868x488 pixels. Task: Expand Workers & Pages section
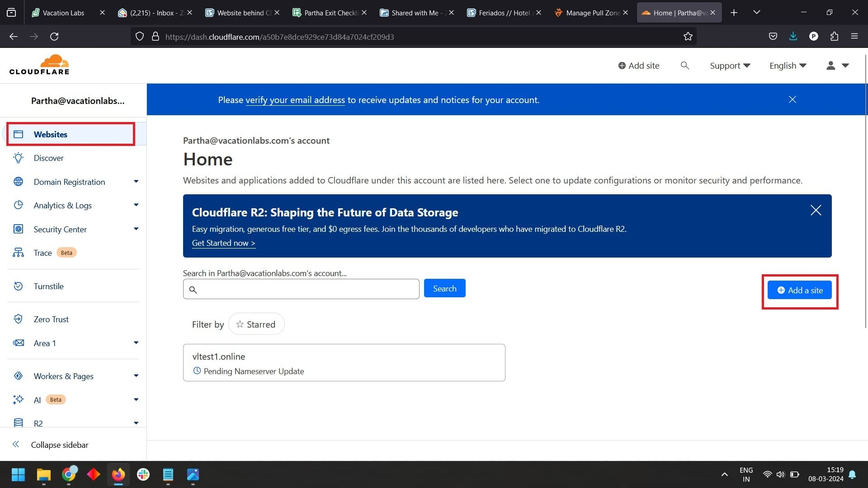[136, 376]
